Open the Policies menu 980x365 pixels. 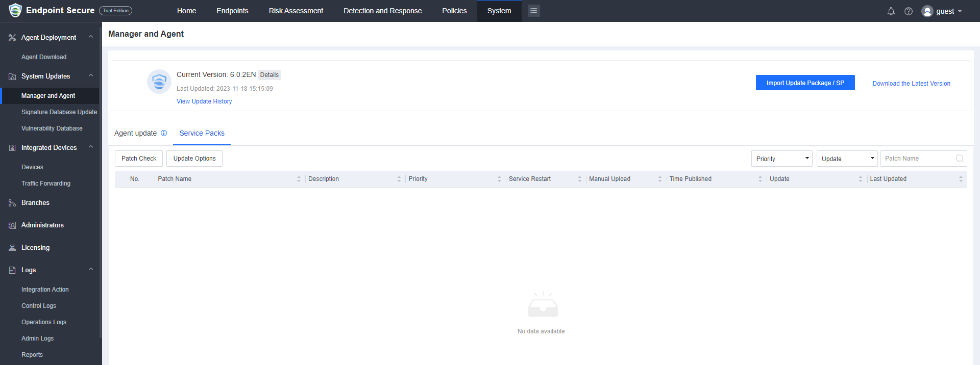[x=454, y=11]
